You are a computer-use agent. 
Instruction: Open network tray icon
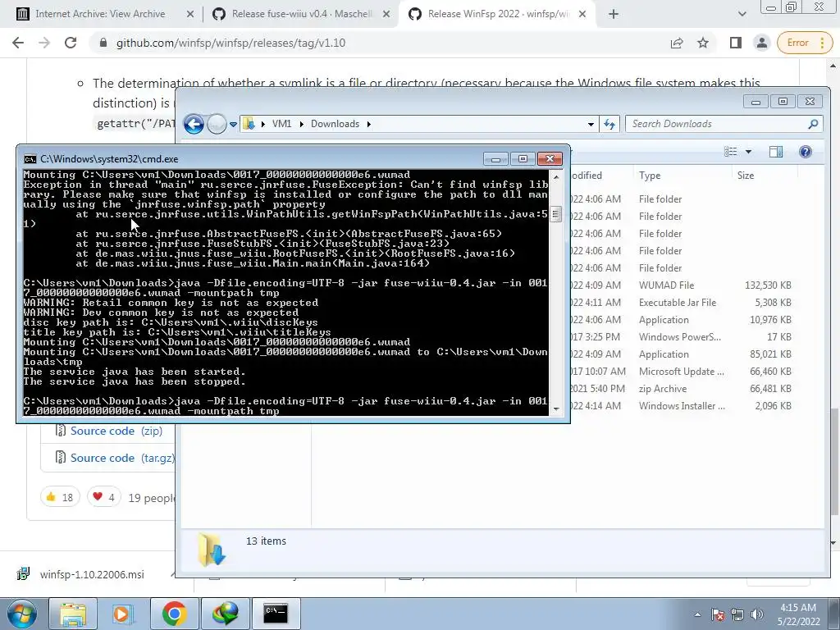(x=737, y=614)
